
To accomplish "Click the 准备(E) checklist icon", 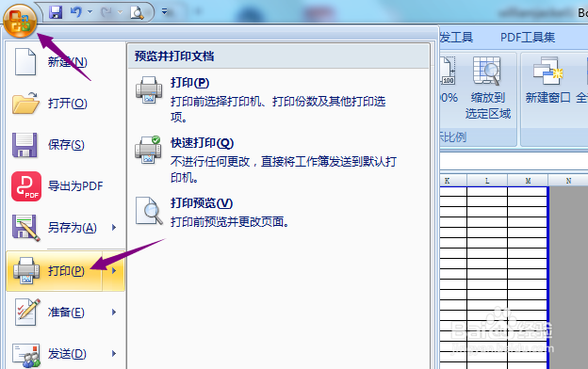I will 27,312.
